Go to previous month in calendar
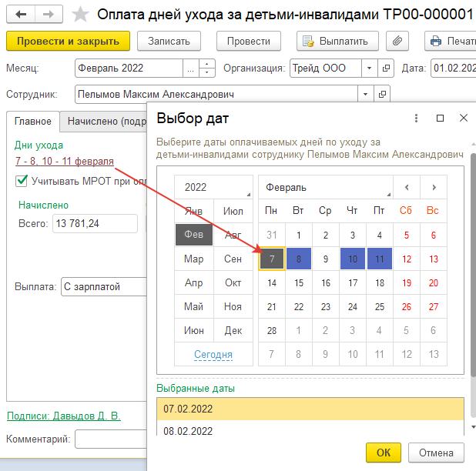 click(407, 187)
